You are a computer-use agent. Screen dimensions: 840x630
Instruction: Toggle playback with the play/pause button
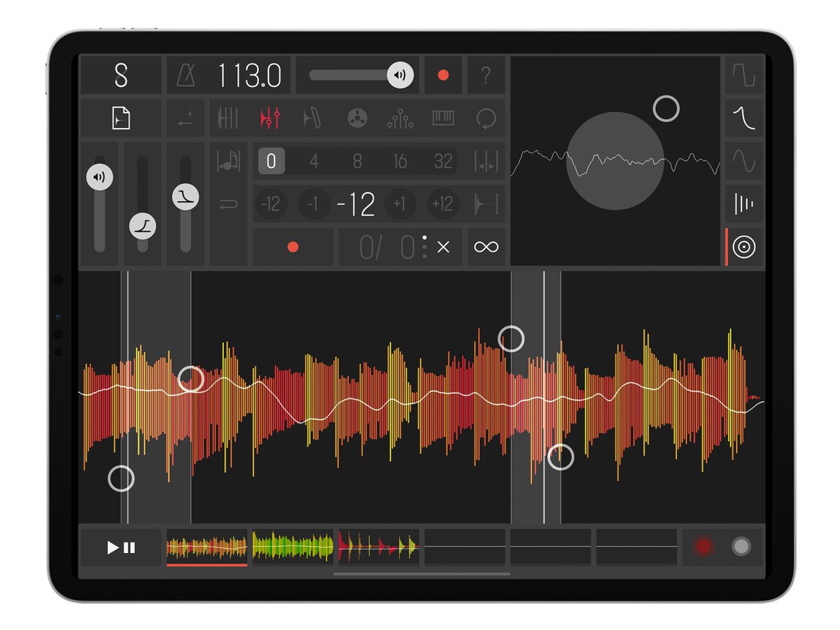tap(121, 547)
